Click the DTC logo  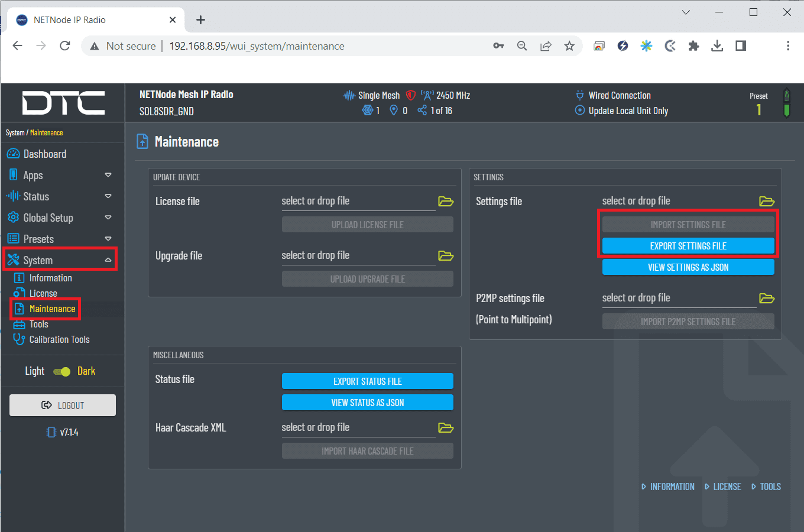pos(63,103)
